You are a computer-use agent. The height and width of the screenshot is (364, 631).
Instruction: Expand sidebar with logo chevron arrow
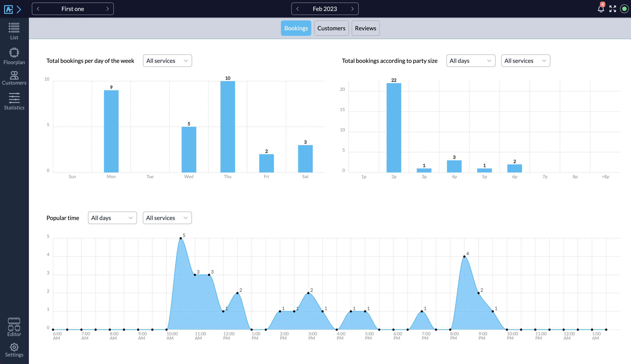pyautogui.click(x=19, y=10)
